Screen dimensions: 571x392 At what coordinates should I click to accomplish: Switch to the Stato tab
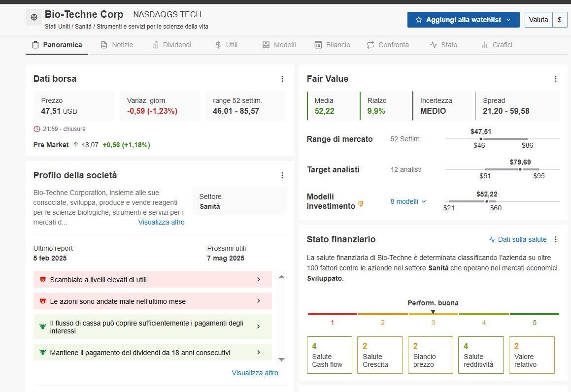443,45
